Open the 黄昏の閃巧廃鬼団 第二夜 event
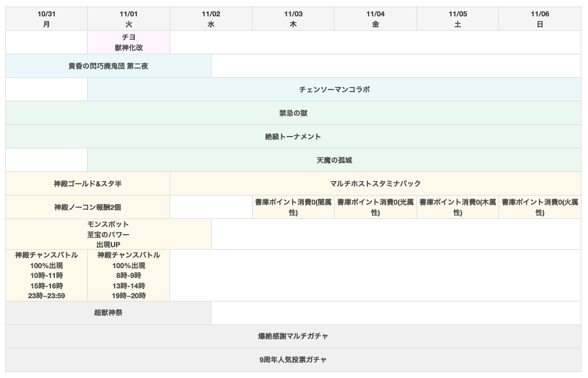The image size is (588, 378). click(109, 66)
